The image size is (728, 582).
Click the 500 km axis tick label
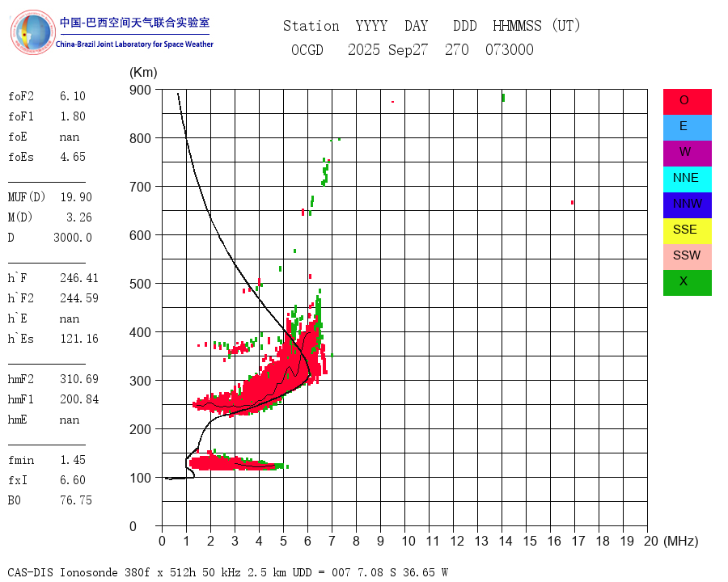(x=140, y=284)
